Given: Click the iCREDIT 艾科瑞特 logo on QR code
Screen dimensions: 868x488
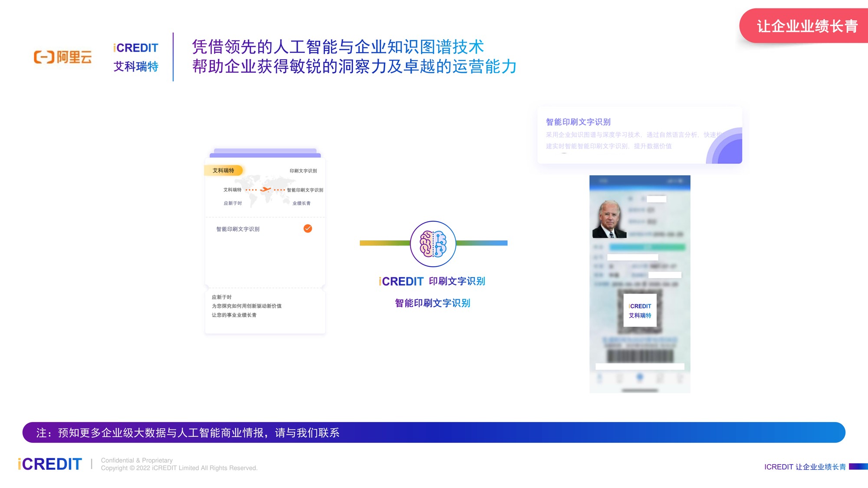Looking at the screenshot, I should [640, 311].
